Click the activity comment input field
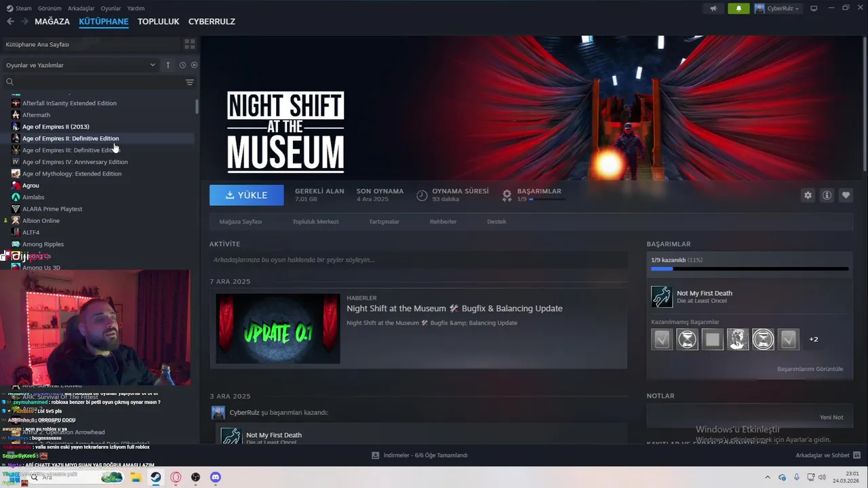Screen dimensions: 868x488 (418, 260)
